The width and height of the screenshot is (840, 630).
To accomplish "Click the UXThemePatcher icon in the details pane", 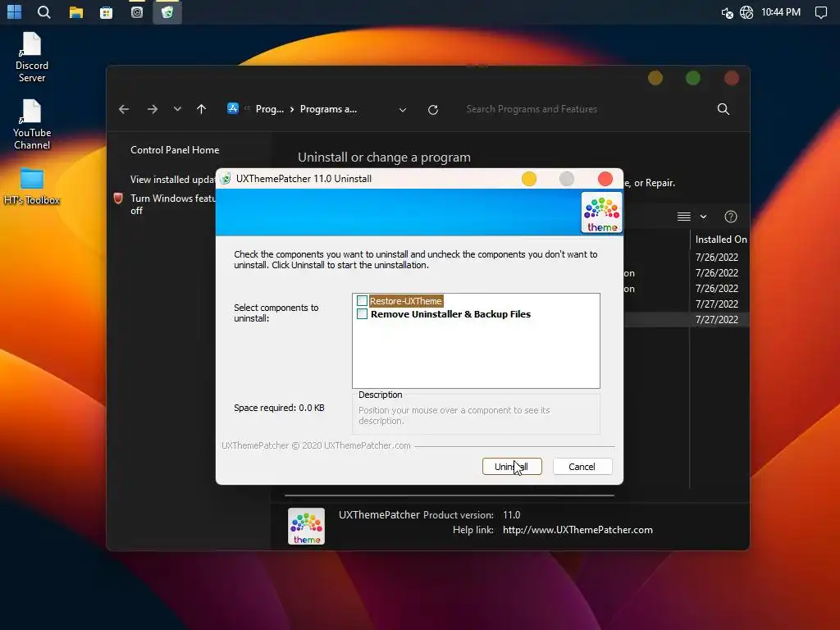I will (307, 526).
